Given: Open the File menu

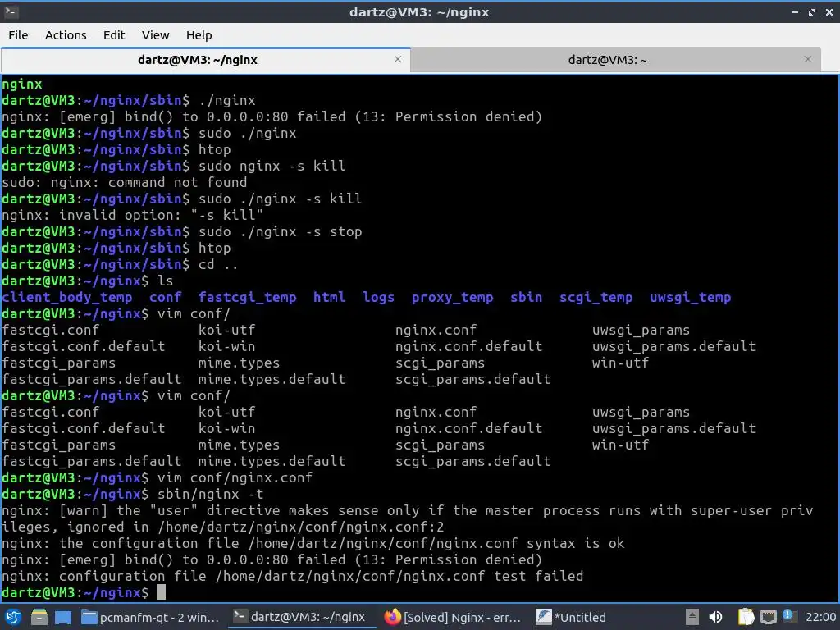Looking at the screenshot, I should pyautogui.click(x=18, y=35).
